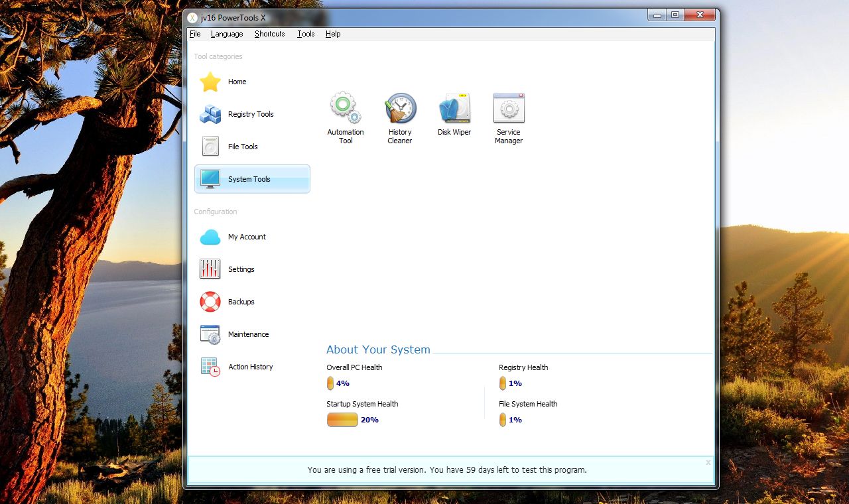The image size is (849, 504).
Task: Click the Configuration heading
Action: click(215, 212)
